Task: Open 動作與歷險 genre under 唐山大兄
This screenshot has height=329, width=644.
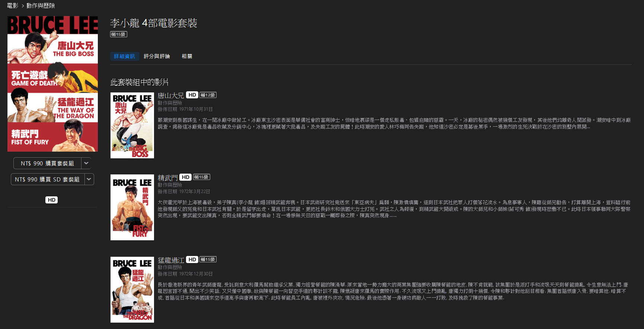Action: point(170,103)
